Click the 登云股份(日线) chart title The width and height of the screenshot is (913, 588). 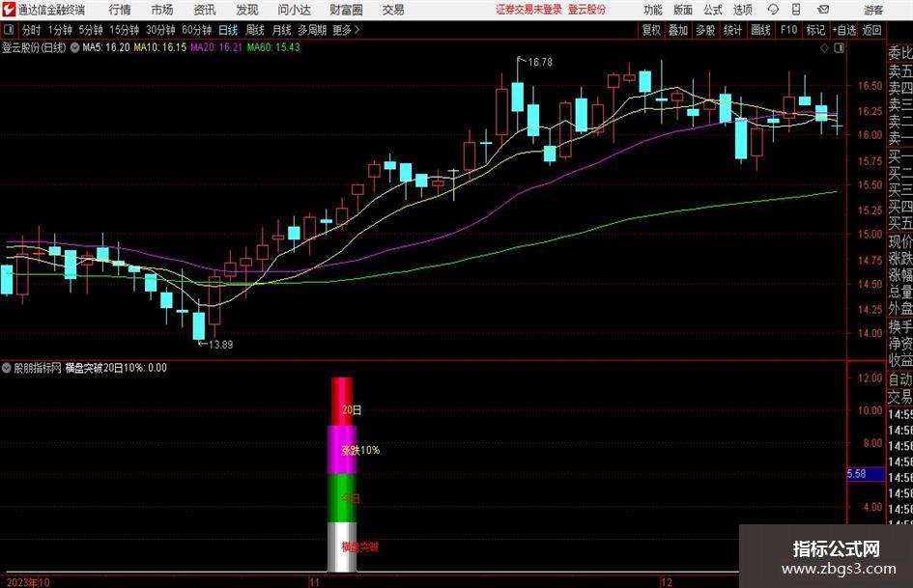click(34, 47)
